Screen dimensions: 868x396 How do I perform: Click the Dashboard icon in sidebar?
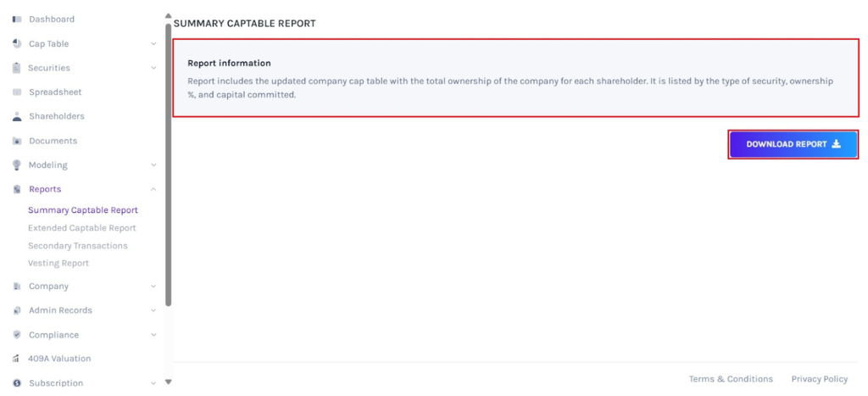[17, 20]
